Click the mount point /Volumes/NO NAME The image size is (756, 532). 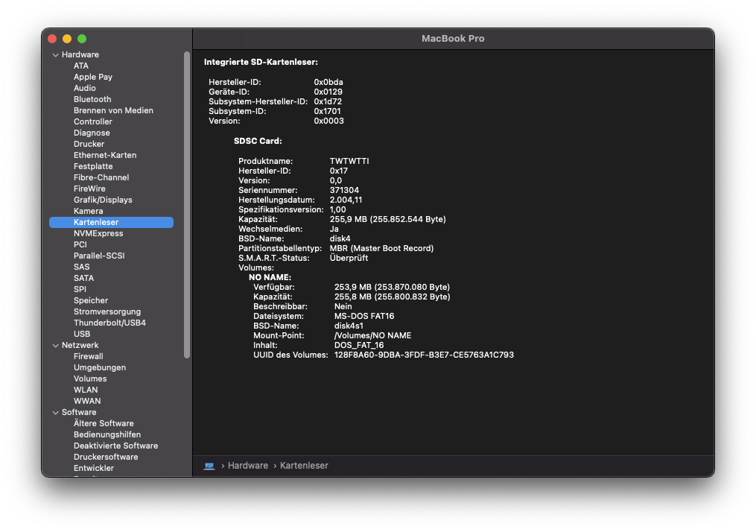(x=372, y=335)
